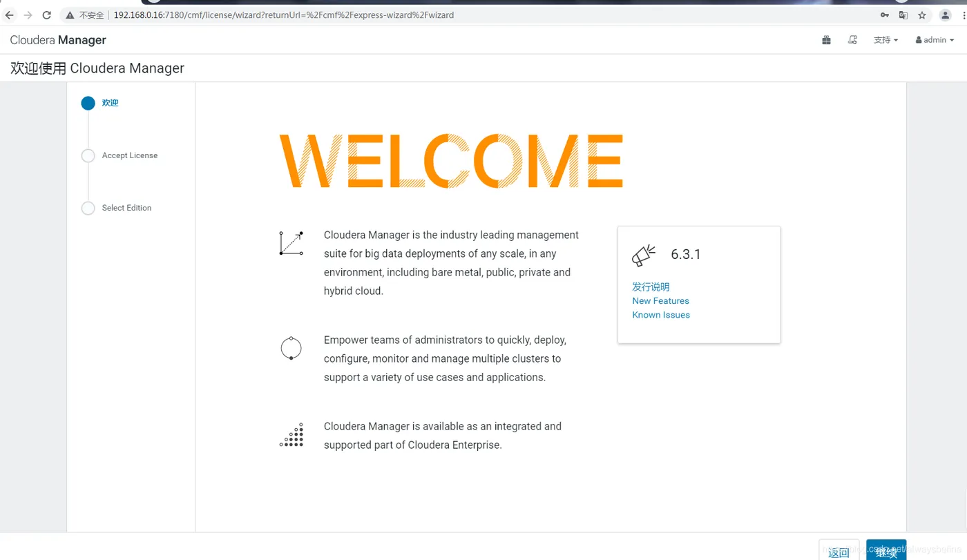Click the not-secure warning icon
This screenshot has width=967, height=560.
70,15
